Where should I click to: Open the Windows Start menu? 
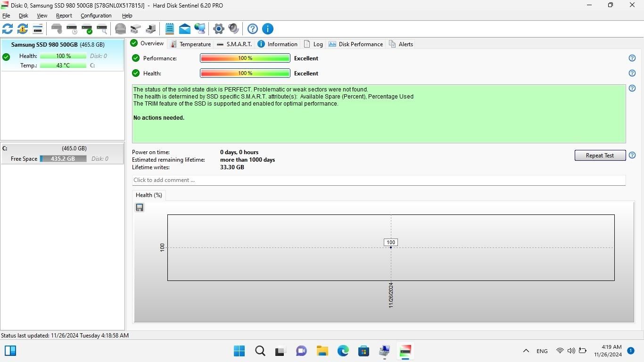pos(239,351)
